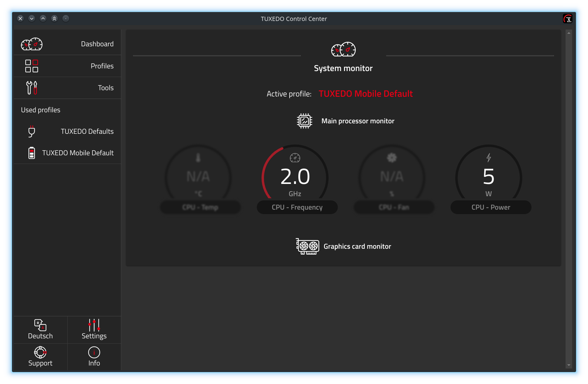Open the Profiles menu item

[67, 66]
